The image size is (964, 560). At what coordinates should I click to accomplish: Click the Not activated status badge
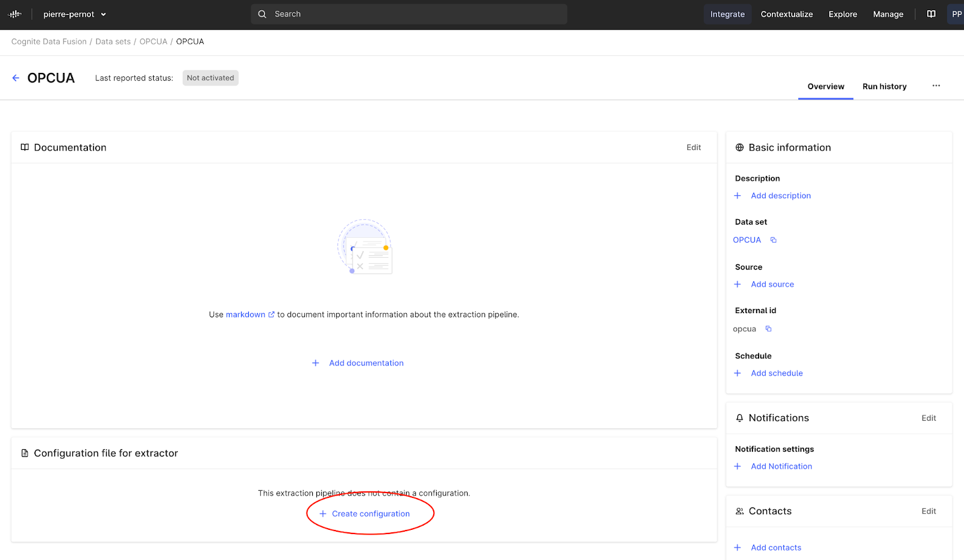[210, 78]
